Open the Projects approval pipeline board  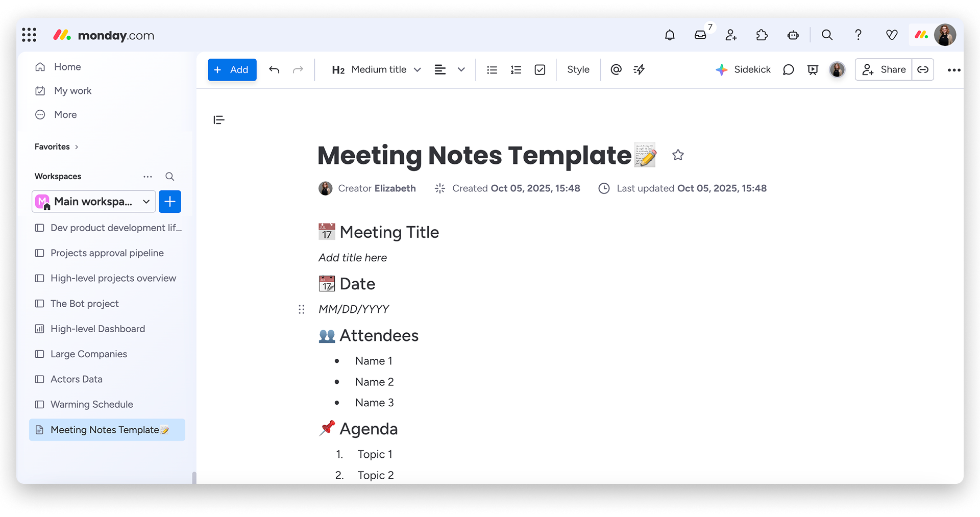pyautogui.click(x=107, y=253)
